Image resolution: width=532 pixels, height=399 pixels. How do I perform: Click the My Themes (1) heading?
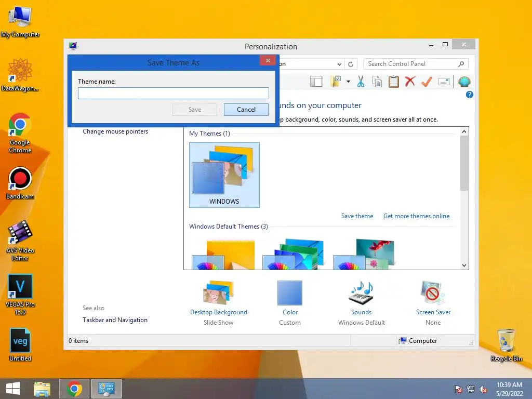[209, 134]
